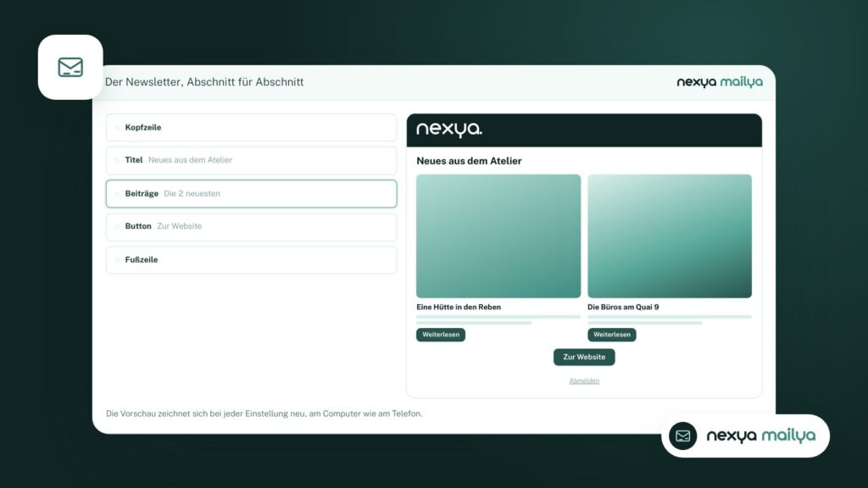This screenshot has width=868, height=488.
Task: Click the round mail icon in bottom badge
Action: [x=682, y=436]
